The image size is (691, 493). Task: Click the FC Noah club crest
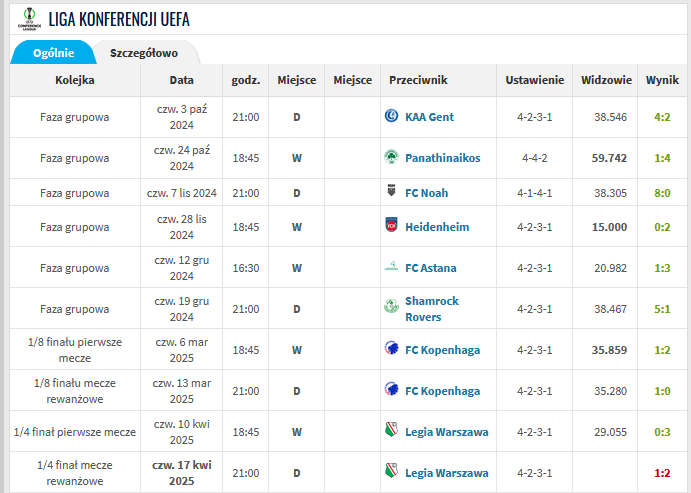(390, 192)
